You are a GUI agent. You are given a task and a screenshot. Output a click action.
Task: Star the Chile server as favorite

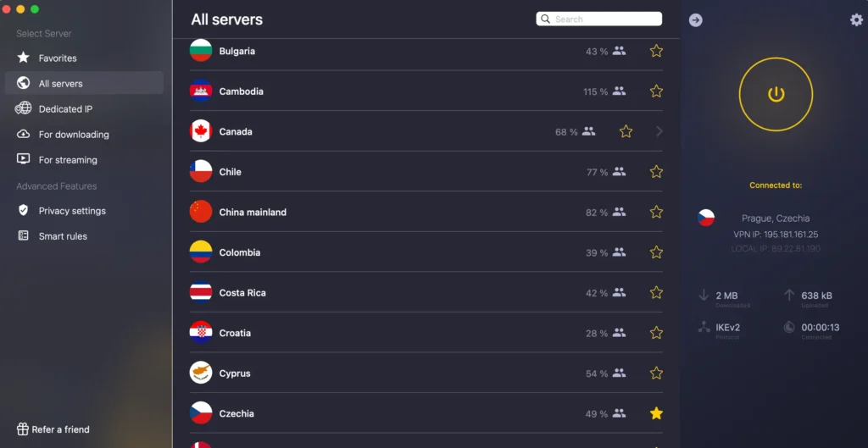(656, 172)
